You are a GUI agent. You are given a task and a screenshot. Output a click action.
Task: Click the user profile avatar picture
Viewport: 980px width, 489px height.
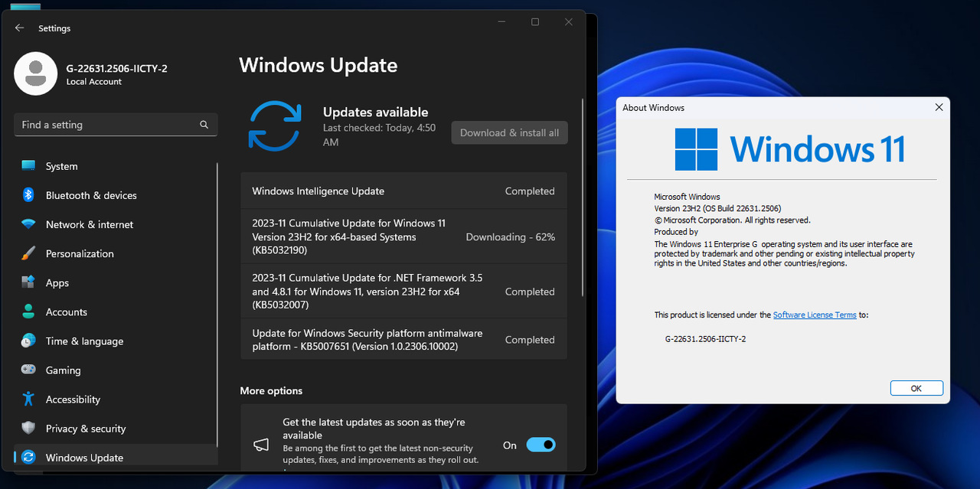click(x=35, y=73)
